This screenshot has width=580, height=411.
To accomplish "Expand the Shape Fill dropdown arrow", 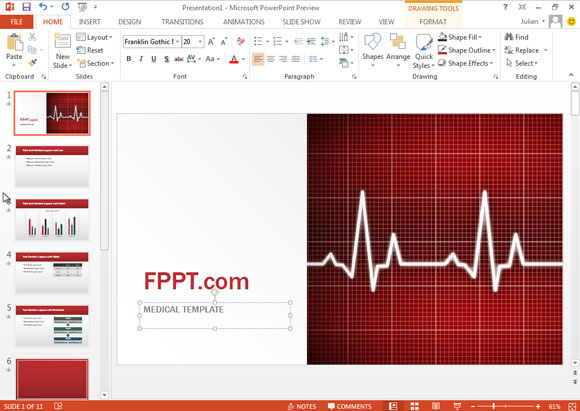I will pyautogui.click(x=480, y=37).
